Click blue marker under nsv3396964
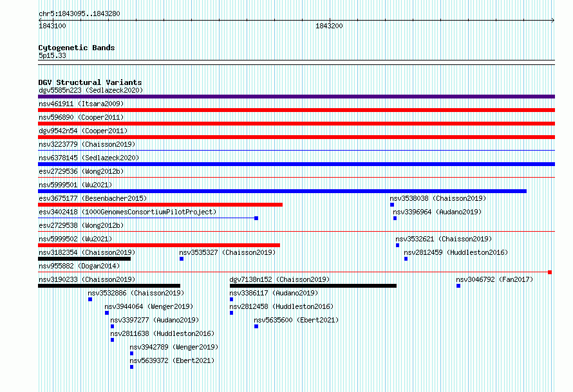 (395, 218)
